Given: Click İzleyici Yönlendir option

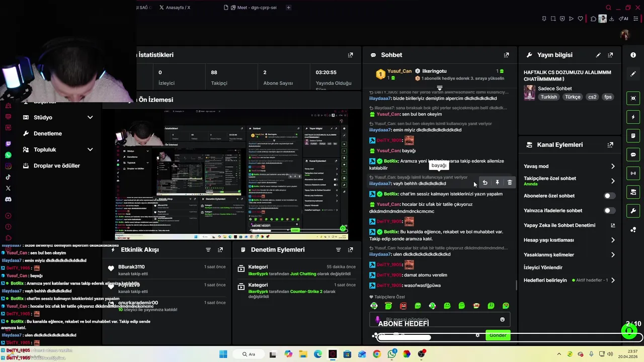Looking at the screenshot, I should click(543, 267).
